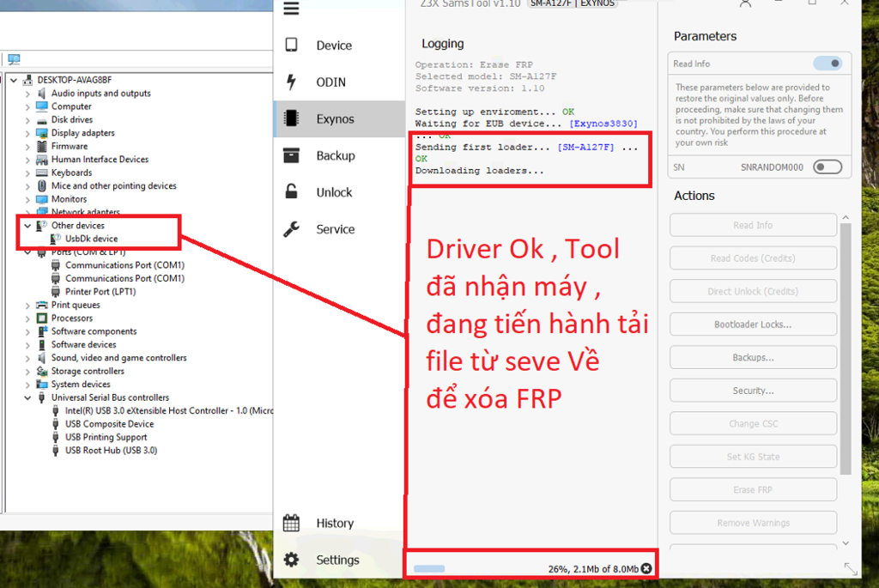Viewport: 879px width, 588px height.
Task: Collapse the Other devices node
Action: click(27, 226)
